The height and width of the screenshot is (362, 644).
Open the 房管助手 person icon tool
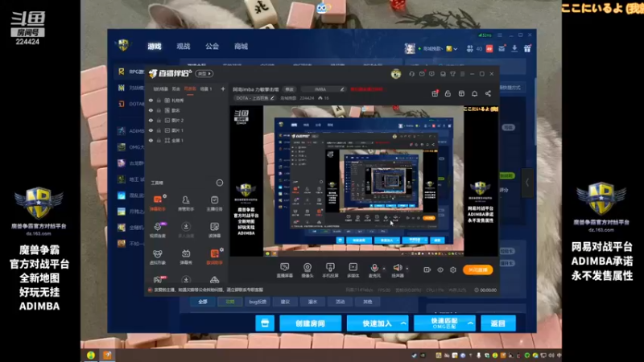186,203
